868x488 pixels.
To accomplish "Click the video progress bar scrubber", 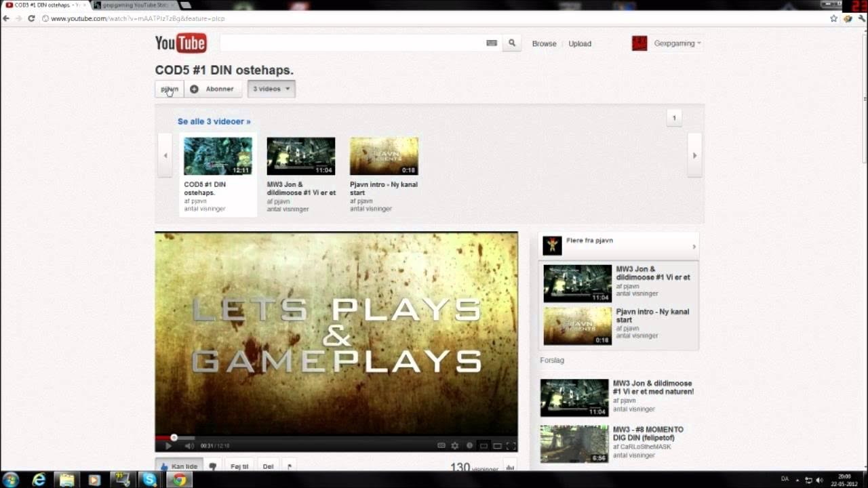I will [174, 438].
